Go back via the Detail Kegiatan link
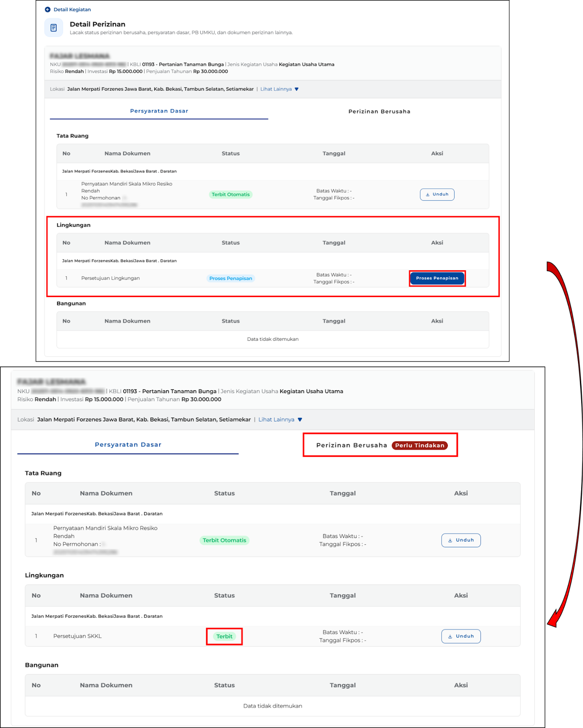 (x=72, y=10)
